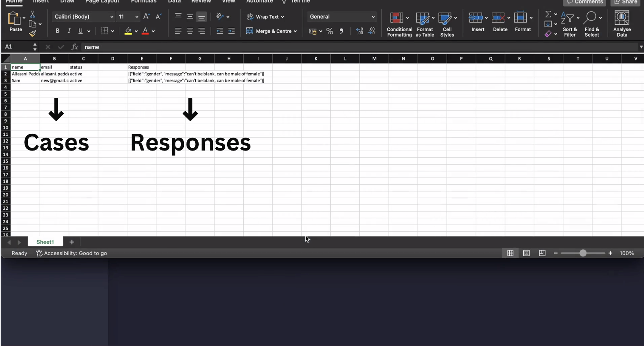644x346 pixels.
Task: Open the font size dropdown
Action: point(137,17)
